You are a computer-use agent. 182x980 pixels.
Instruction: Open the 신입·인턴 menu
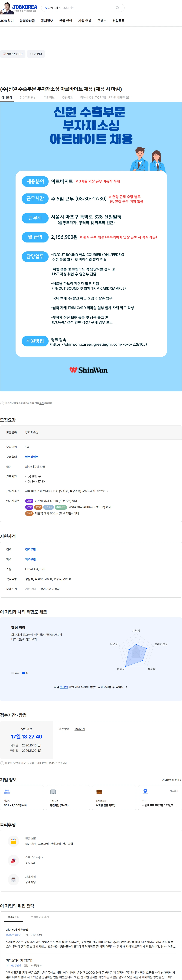[x=66, y=21]
